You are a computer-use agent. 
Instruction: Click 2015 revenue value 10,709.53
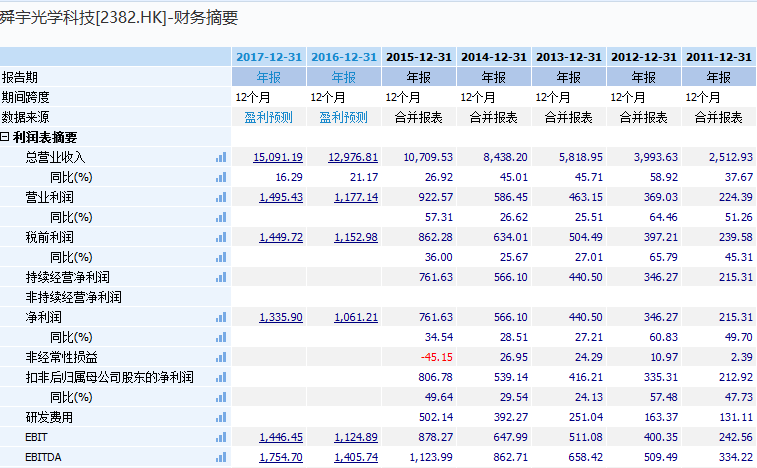[428, 157]
